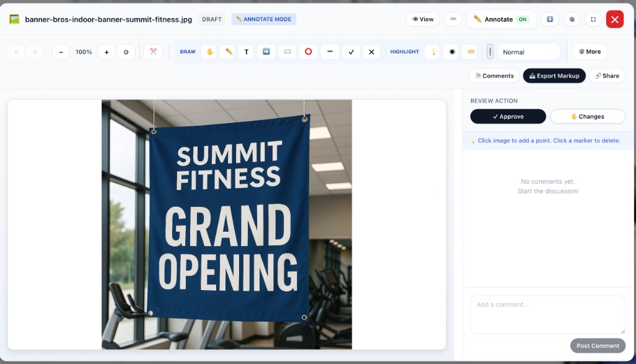Select the X mark stamp tool
The height and width of the screenshot is (364, 636).
pos(371,52)
